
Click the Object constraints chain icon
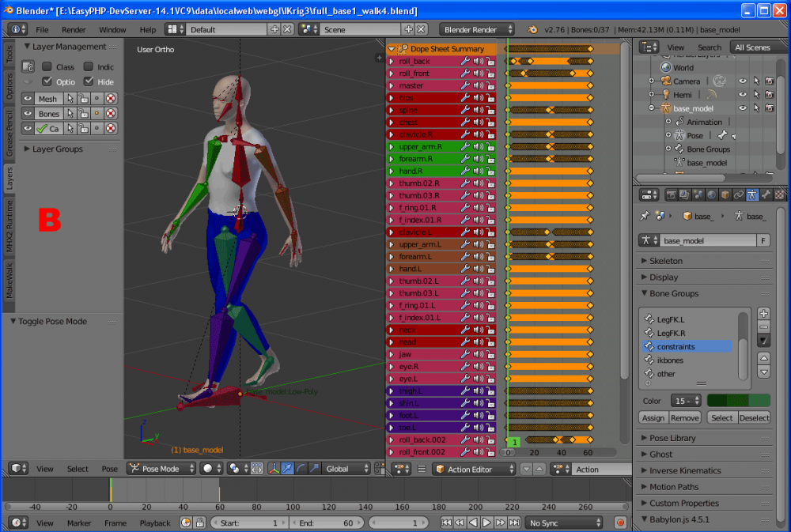738,194
